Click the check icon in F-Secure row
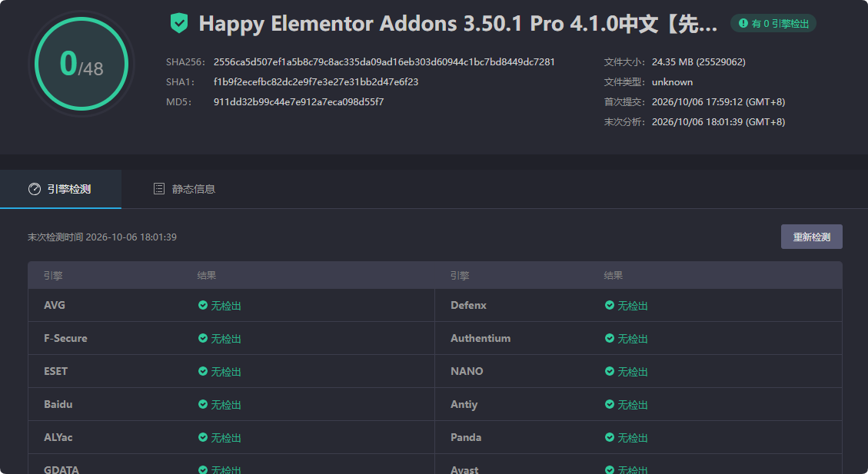The image size is (868, 474). pos(203,339)
